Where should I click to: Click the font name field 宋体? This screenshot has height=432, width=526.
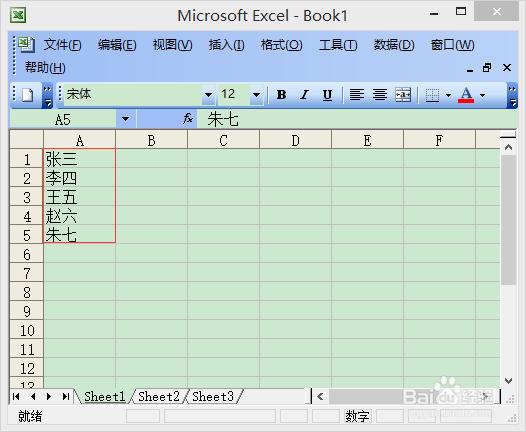point(132,94)
